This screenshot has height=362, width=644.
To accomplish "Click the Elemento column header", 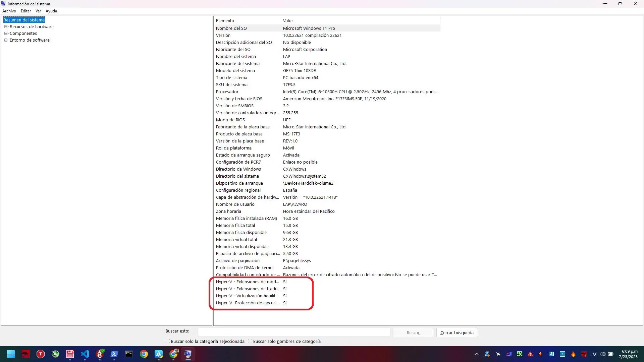I will coord(247,21).
